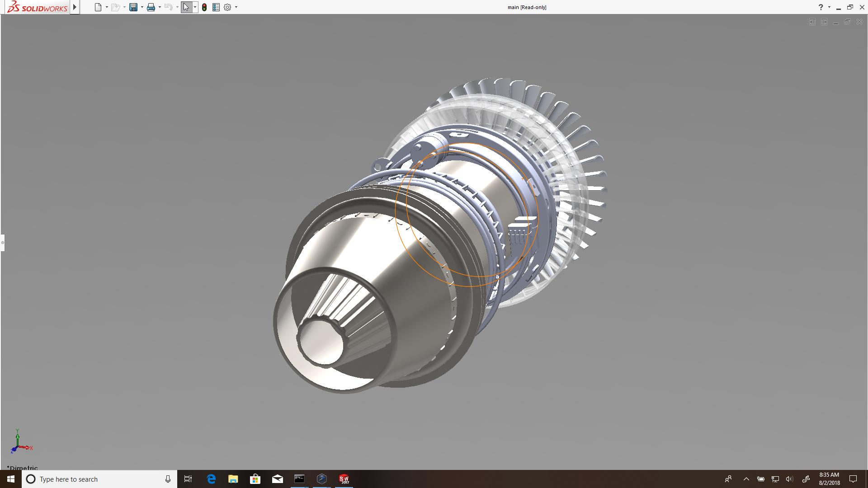Click the viewport tile-right pane icon

tap(824, 22)
